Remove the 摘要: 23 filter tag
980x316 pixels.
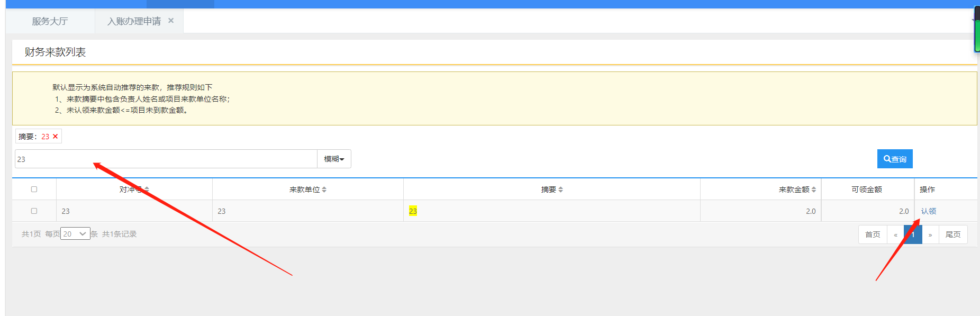(x=55, y=137)
